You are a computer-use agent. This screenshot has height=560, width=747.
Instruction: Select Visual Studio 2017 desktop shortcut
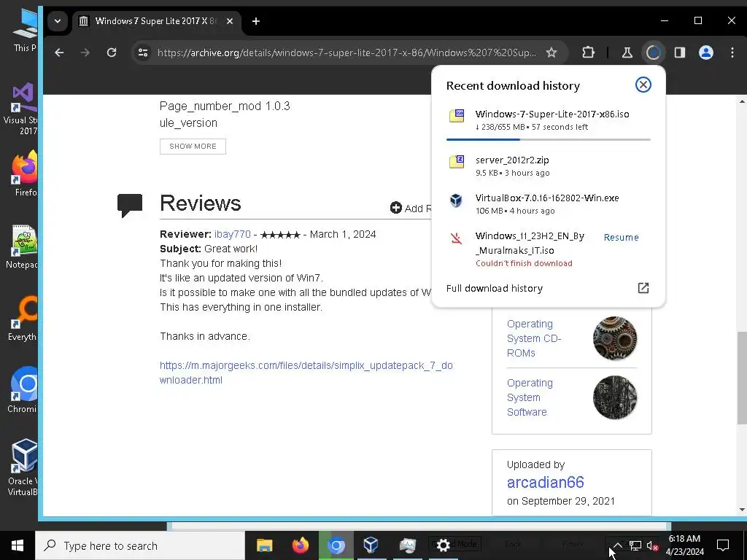pyautogui.click(x=23, y=109)
